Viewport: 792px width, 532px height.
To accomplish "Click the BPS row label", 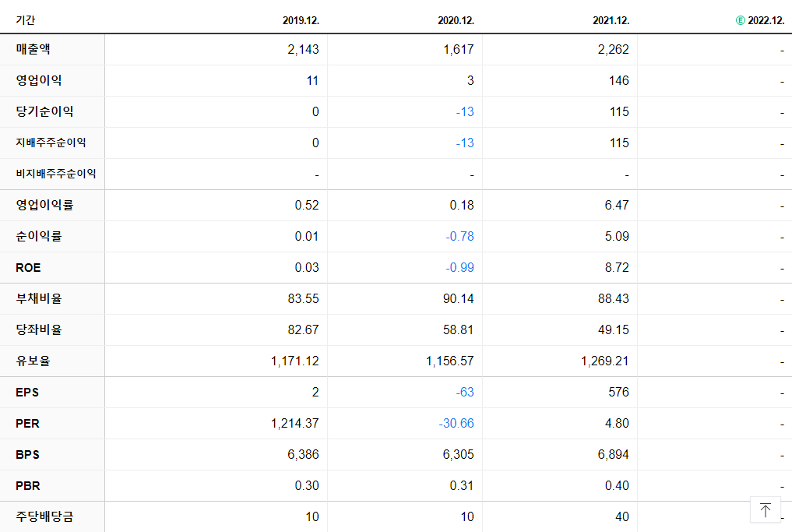I will 27,455.
